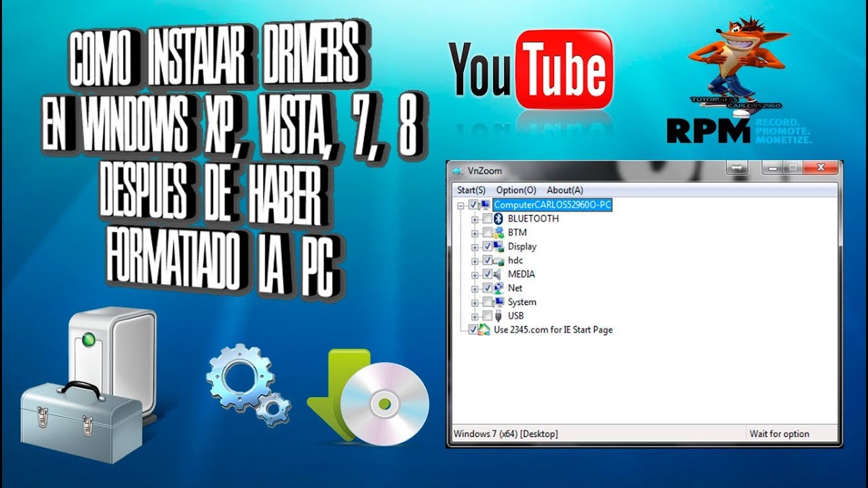Uncheck the ComputerCARLOS52960-PC checkbox
This screenshot has height=488, width=868.
473,205
